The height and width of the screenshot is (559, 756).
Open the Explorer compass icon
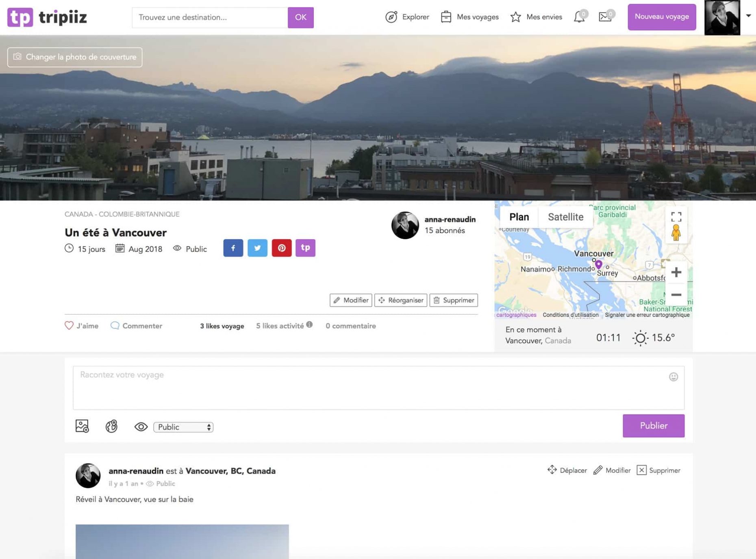(391, 17)
